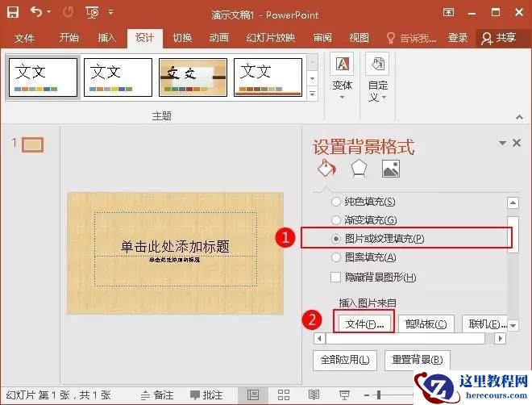This screenshot has height=405, width=532.
Task: Start slideshow from beginning icon
Action: coord(92,13)
